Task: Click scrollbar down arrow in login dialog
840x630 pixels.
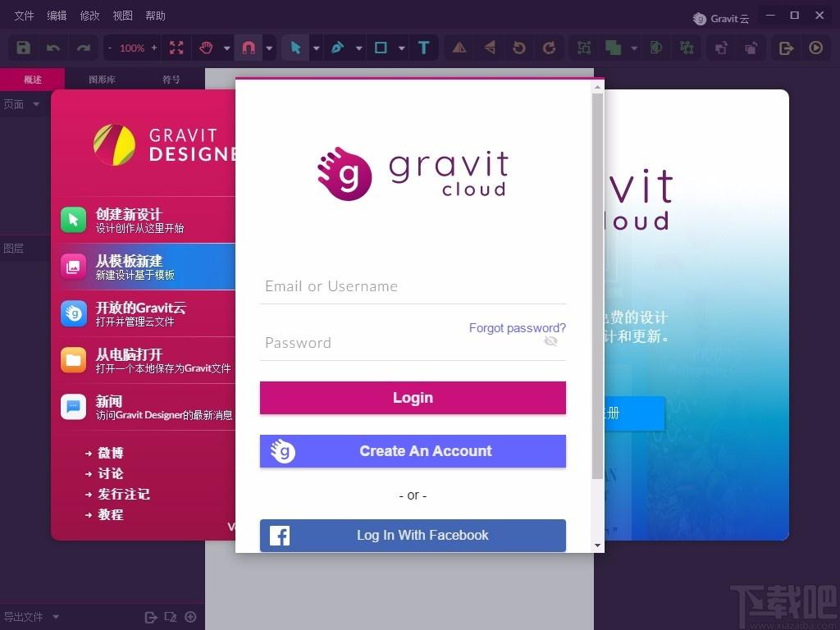Action: (597, 546)
